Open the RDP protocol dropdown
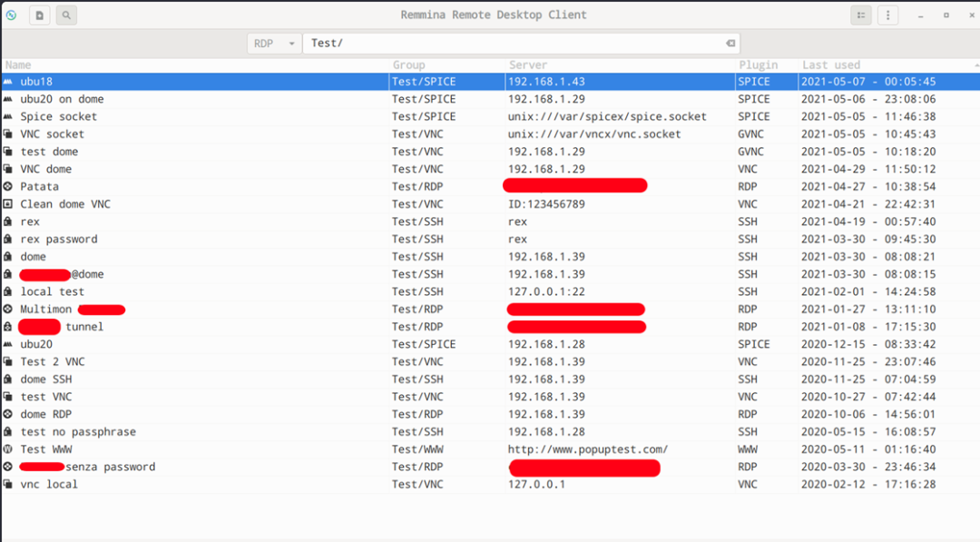This screenshot has height=542, width=980. point(274,44)
